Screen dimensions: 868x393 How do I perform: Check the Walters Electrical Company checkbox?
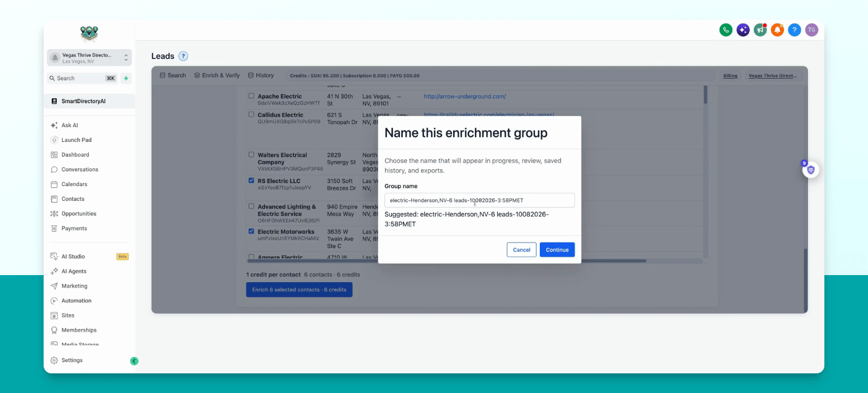coord(251,154)
